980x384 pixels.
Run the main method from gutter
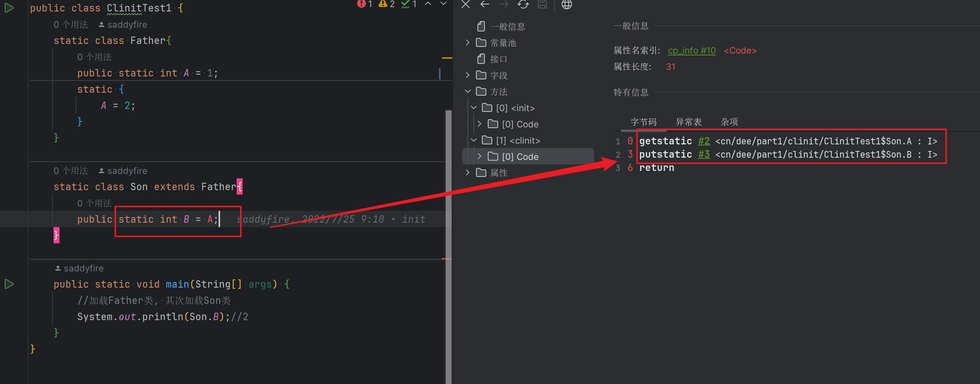(9, 284)
